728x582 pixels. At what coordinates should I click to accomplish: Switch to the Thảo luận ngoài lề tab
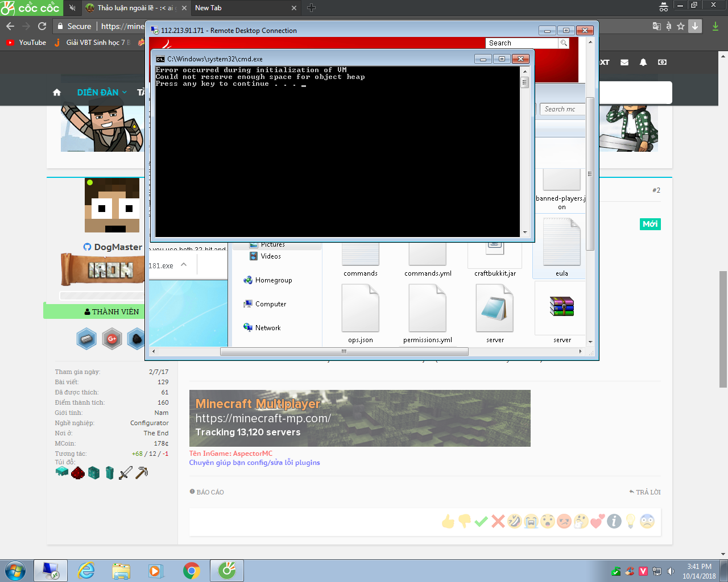136,8
